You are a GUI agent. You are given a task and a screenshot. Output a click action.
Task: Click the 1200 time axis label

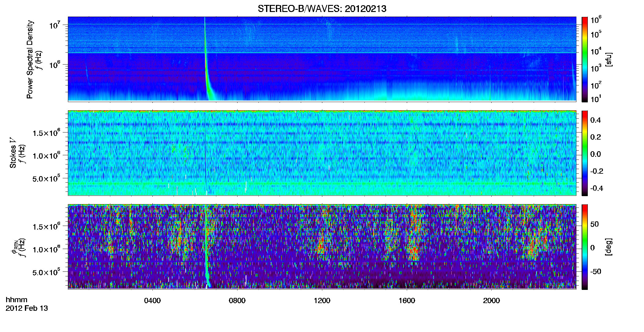[x=322, y=301]
